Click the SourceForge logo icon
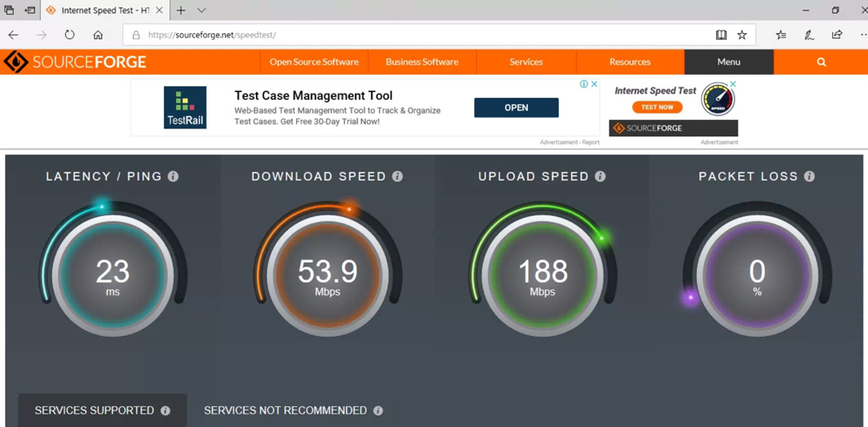868x427 pixels. 16,62
